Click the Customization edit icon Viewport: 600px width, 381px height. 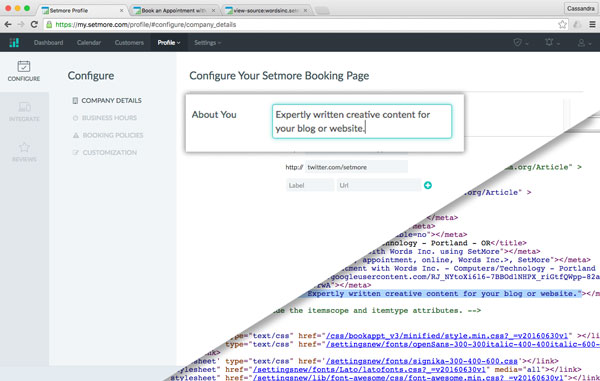75,152
